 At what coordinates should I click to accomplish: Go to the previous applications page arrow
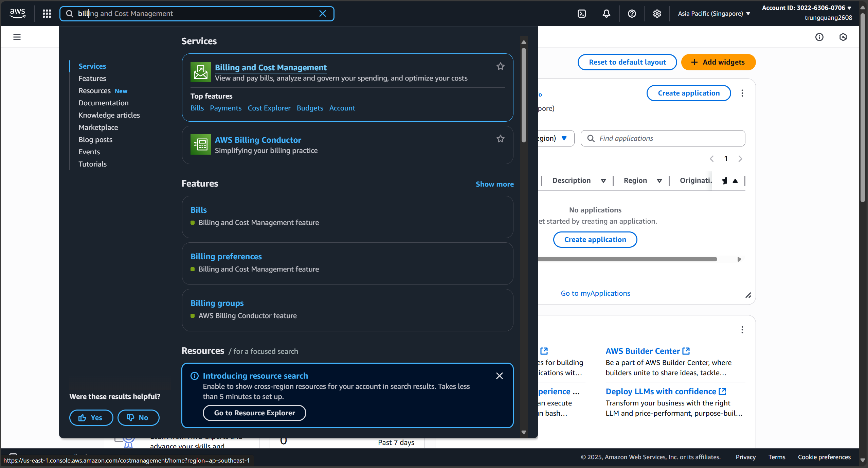pos(711,159)
